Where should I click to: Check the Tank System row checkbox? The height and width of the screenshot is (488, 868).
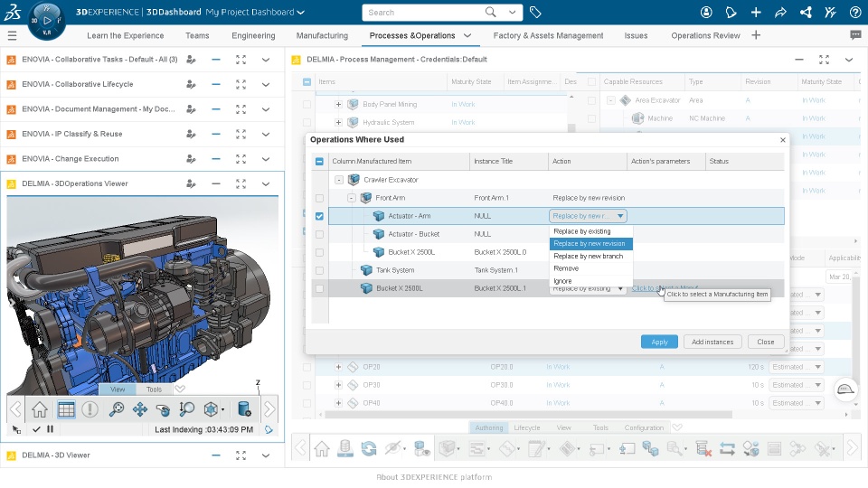[319, 270]
